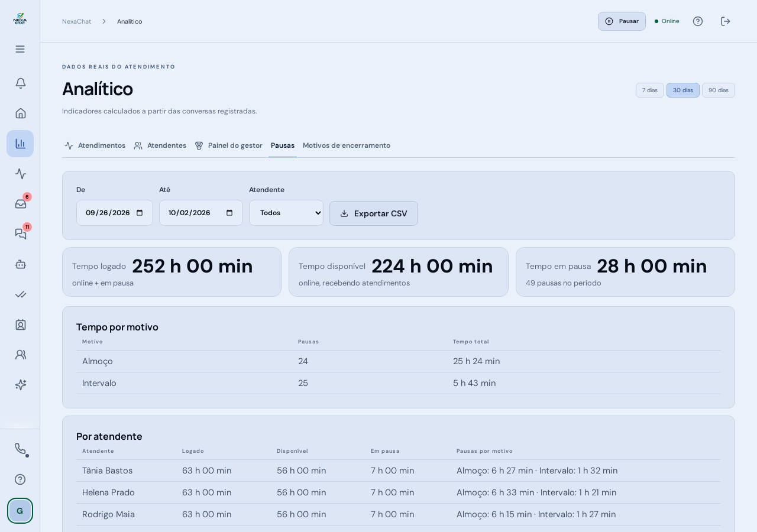
Task: Click the Online status indicator
Action: [x=667, y=21]
